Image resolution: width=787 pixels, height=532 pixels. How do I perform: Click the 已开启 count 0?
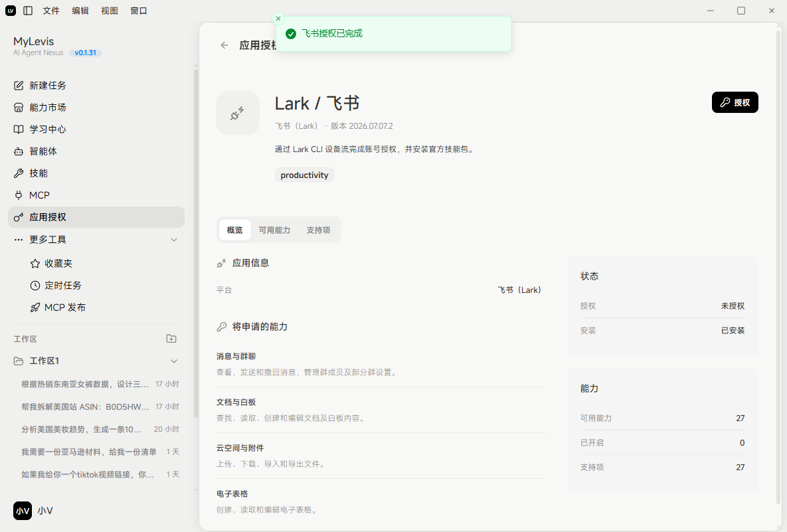742,442
